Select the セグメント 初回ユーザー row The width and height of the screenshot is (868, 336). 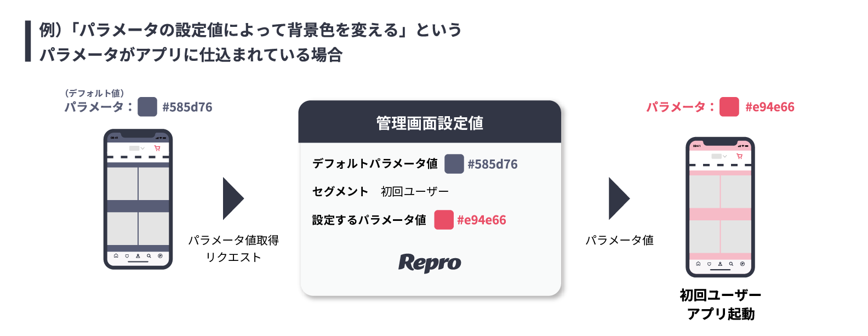tap(380, 191)
